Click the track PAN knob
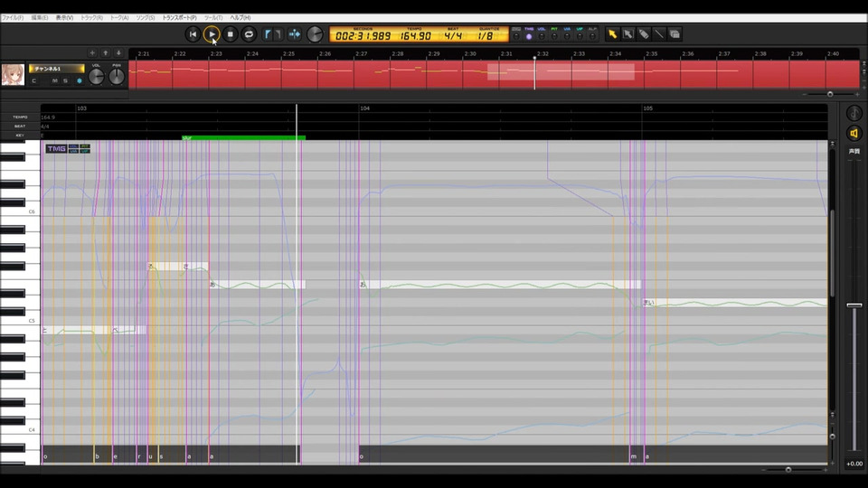868x488 pixels. (117, 76)
